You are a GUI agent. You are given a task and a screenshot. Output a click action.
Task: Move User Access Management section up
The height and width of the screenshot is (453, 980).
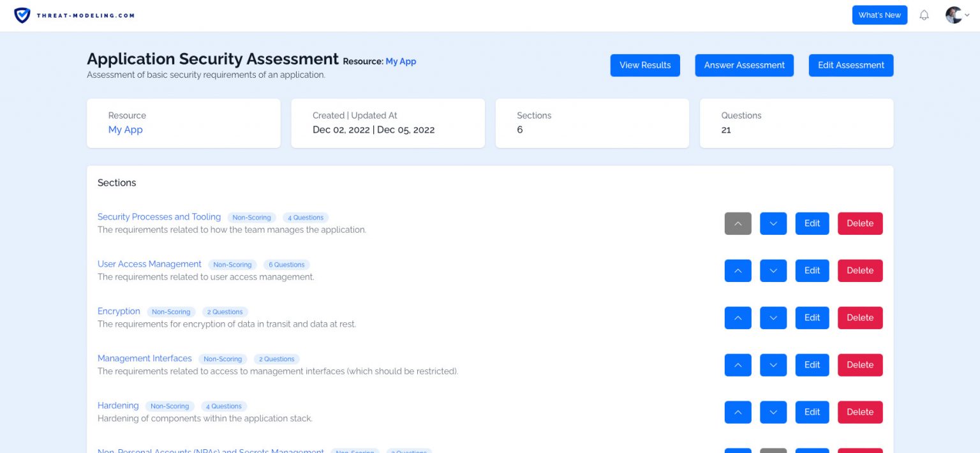pos(738,271)
